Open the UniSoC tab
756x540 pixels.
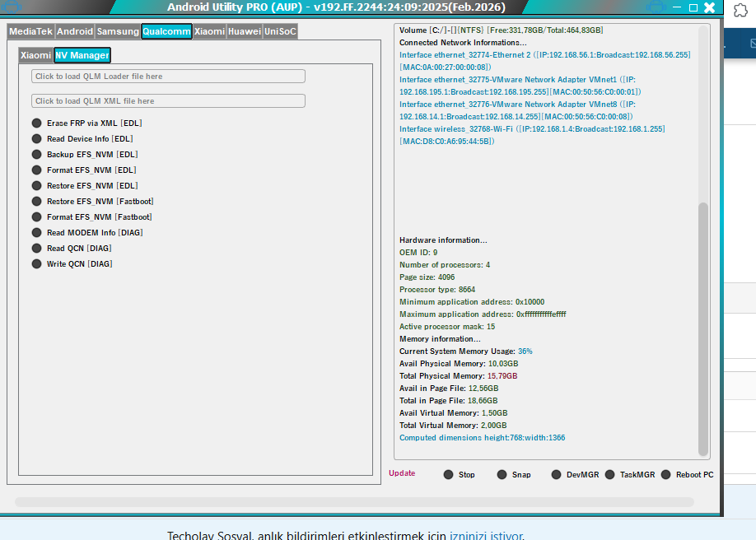point(280,31)
